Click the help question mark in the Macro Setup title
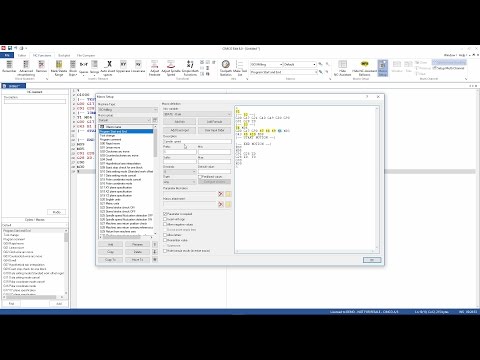Screen dimensions: 480x360 click(x=367, y=97)
